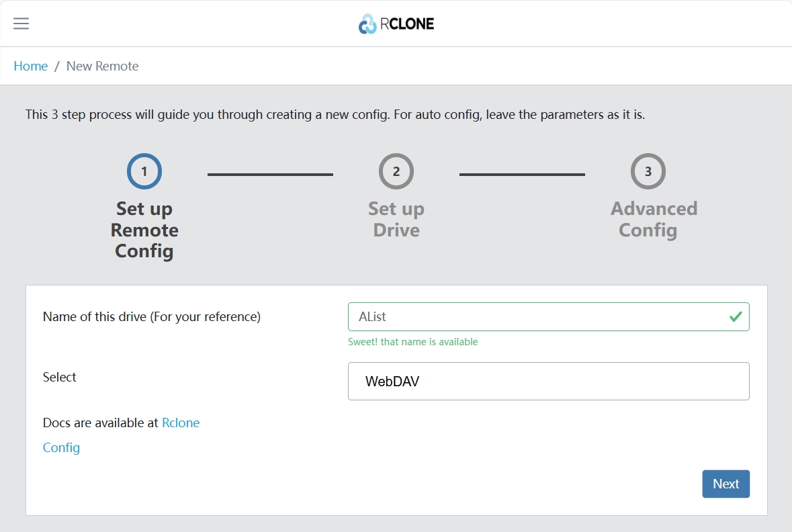Screen dimensions: 792x532
Task: Open the hamburger navigation menu
Action: tap(21, 24)
